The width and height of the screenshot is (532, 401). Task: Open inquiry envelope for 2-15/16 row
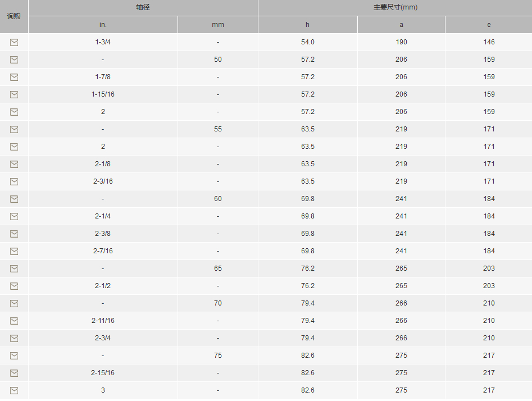[x=14, y=373]
